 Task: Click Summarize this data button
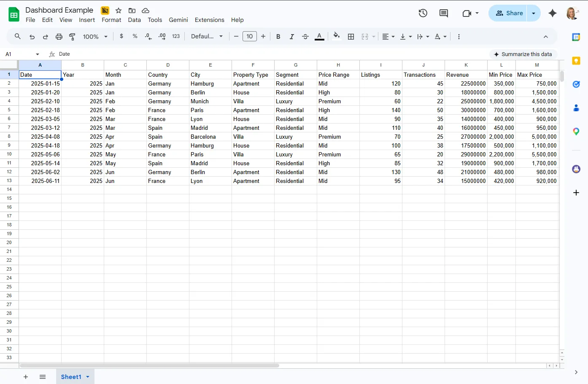point(523,54)
